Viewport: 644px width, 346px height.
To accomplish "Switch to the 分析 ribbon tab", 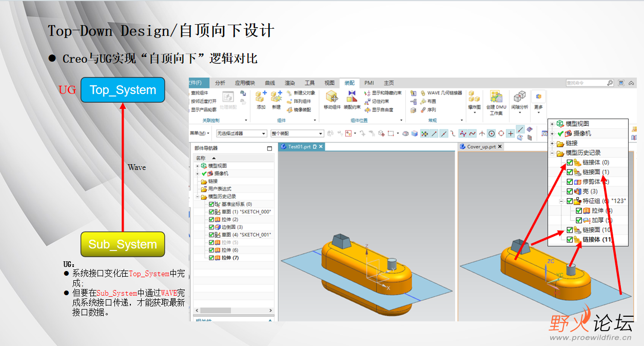I will tap(220, 83).
